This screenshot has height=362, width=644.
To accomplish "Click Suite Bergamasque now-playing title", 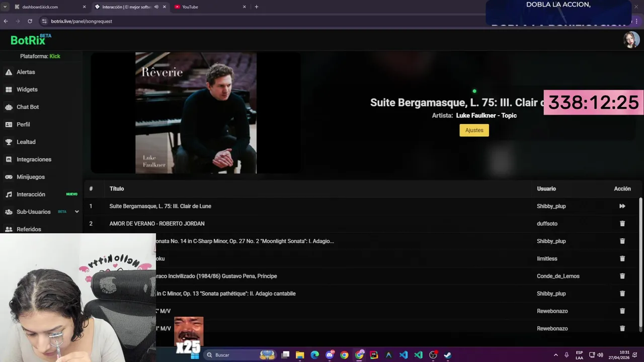I will (x=457, y=103).
